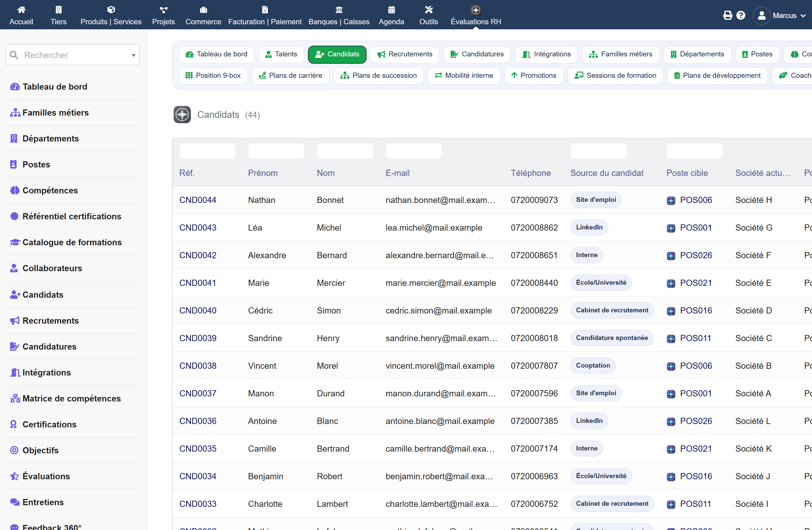Click the Cooptation source badge
This screenshot has width=812, height=530.
[593, 366]
